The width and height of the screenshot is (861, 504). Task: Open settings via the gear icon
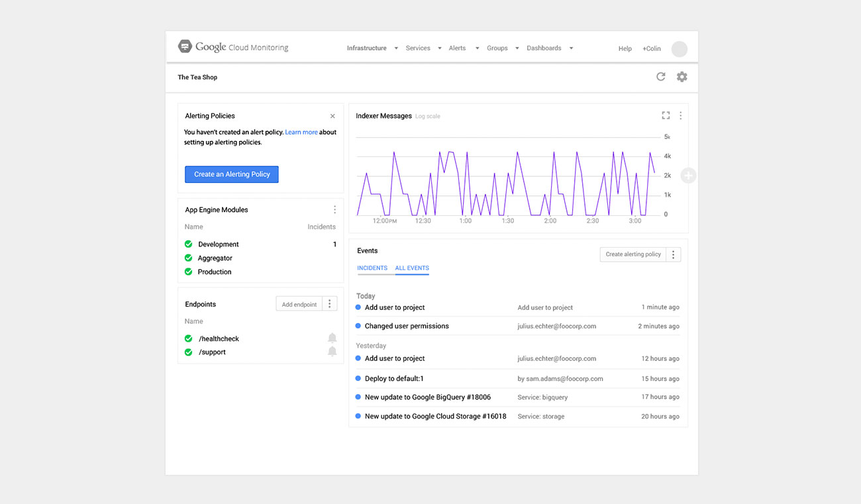pyautogui.click(x=682, y=77)
